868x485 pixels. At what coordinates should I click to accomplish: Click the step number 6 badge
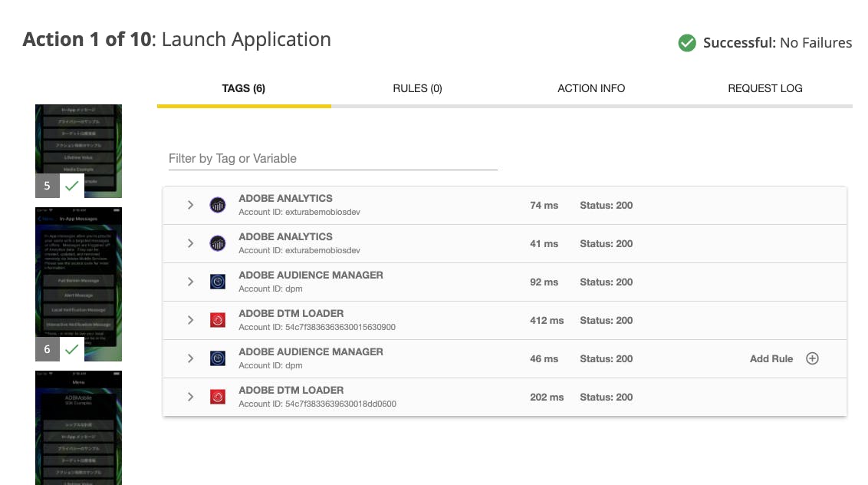click(47, 349)
